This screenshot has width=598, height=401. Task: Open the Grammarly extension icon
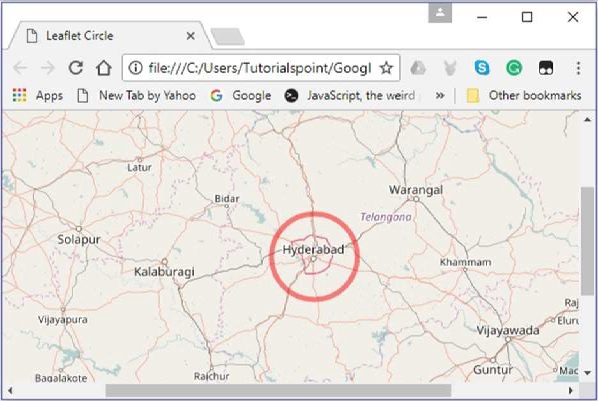[514, 68]
